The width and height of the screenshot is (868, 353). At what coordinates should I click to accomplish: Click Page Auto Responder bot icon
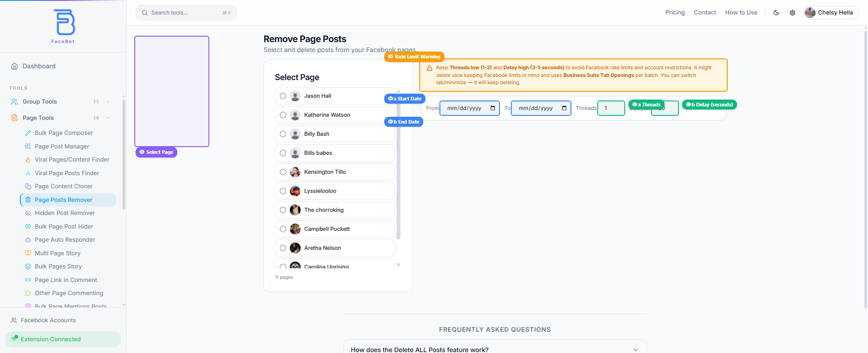tap(28, 240)
